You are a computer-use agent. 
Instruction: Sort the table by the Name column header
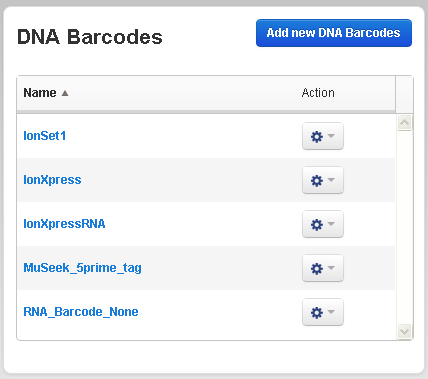coord(40,93)
